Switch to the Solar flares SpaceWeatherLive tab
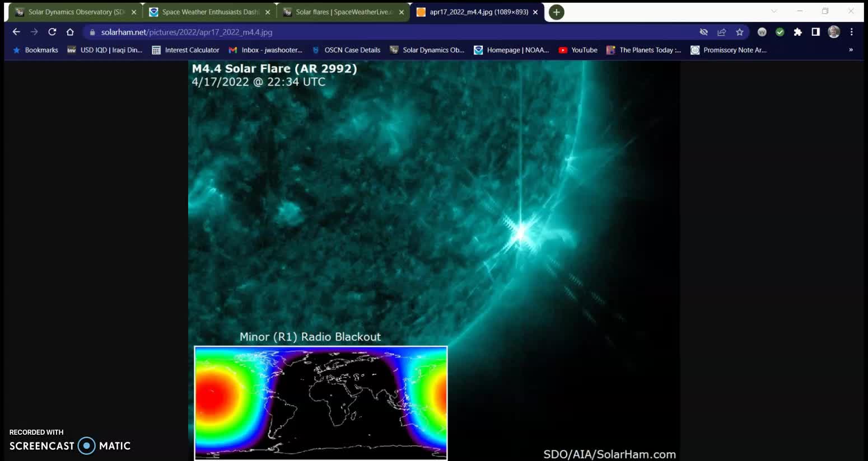Screen dimensions: 868x461 coord(343,12)
